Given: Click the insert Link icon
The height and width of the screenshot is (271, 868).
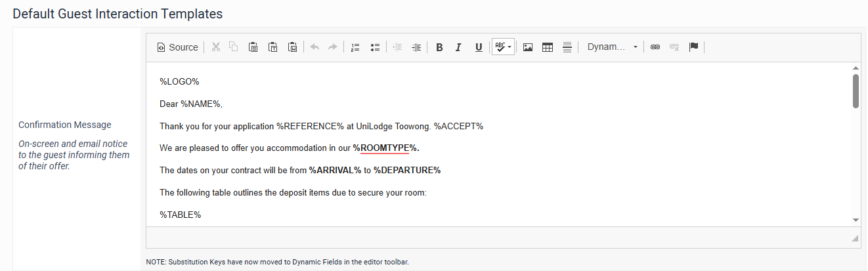Looking at the screenshot, I should 655,47.
